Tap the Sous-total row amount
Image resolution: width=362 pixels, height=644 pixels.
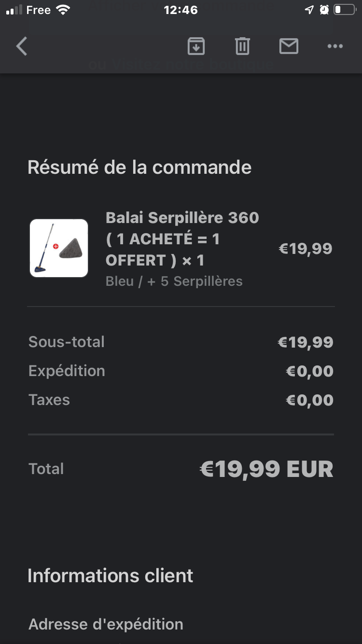point(306,342)
